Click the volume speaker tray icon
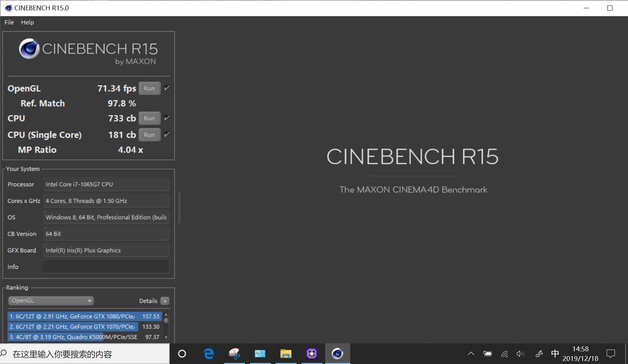628x364 pixels. point(520,354)
